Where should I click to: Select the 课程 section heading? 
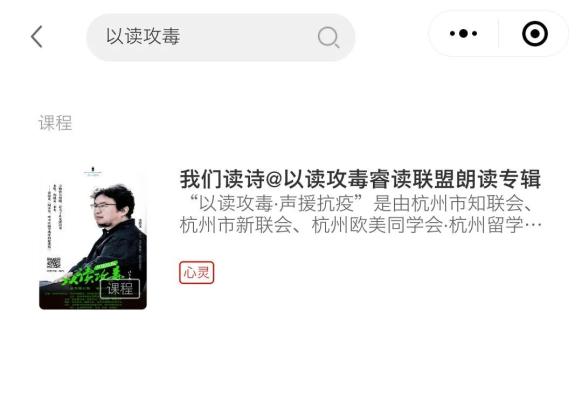click(x=55, y=123)
